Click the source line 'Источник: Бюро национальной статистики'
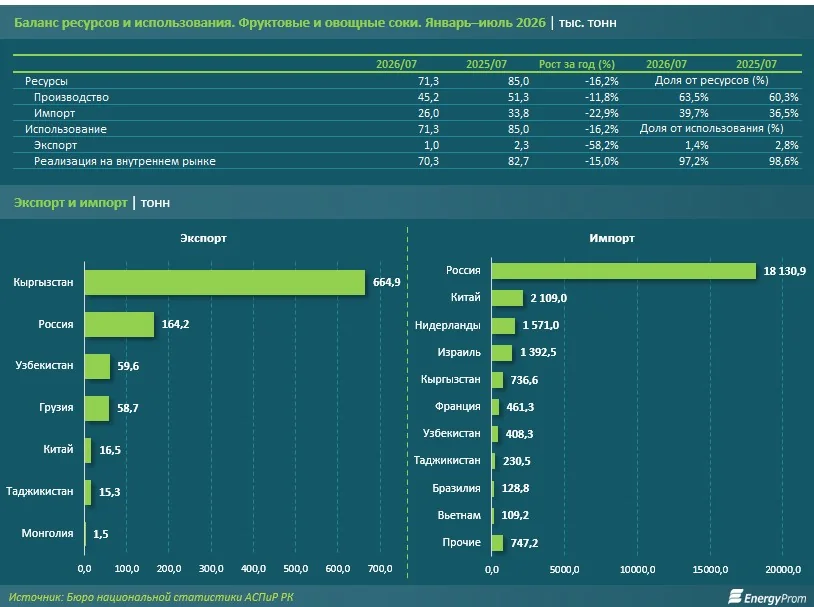This screenshot has height=607, width=814. point(151,598)
